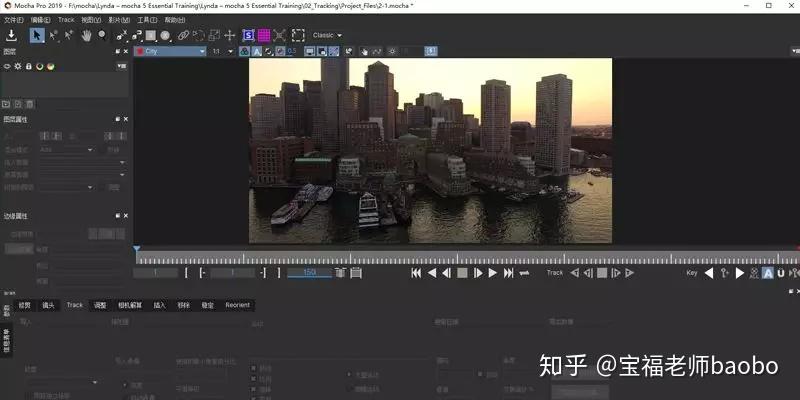Switch to the 镜头 (Lens) tab
This screenshot has height=400, width=800.
(x=48, y=305)
